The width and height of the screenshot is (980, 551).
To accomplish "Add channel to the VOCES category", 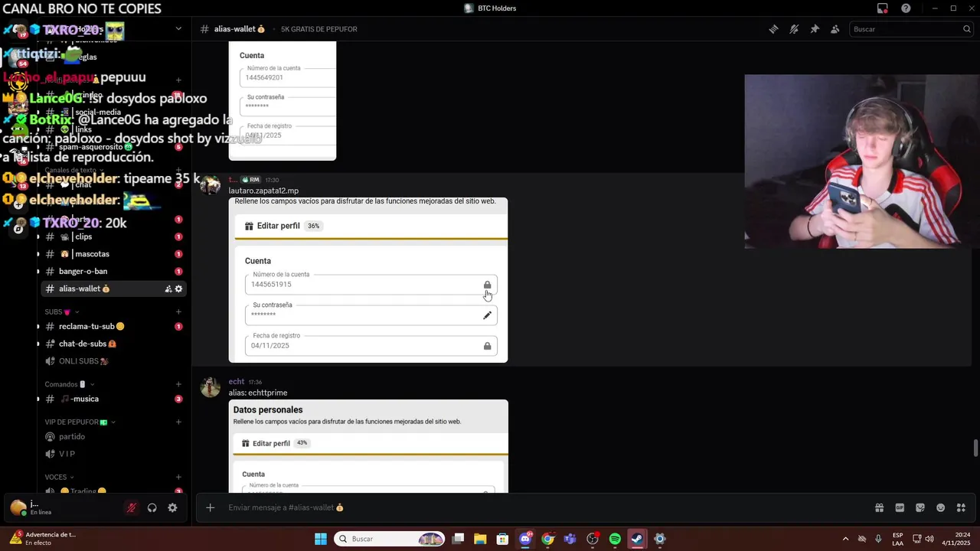I will pyautogui.click(x=178, y=478).
